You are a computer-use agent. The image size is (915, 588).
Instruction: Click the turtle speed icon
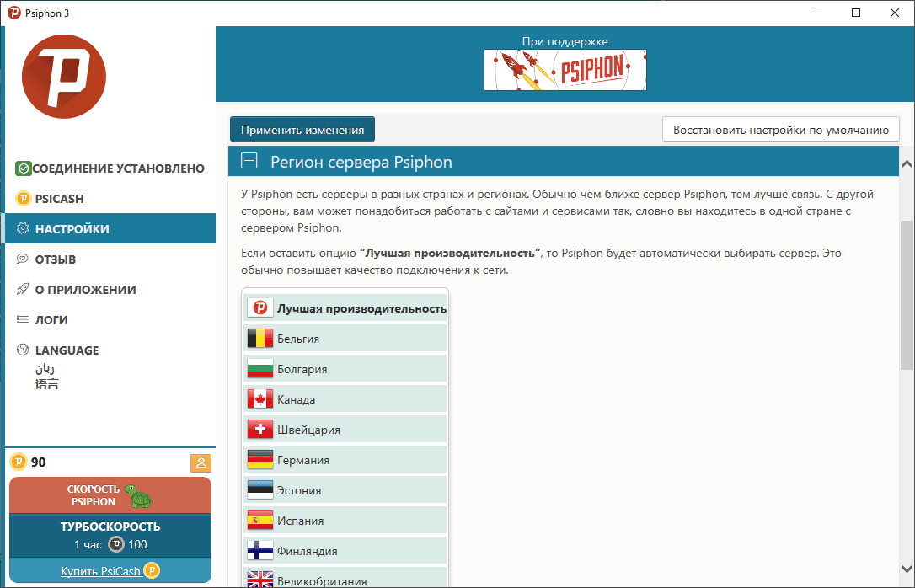click(x=138, y=496)
